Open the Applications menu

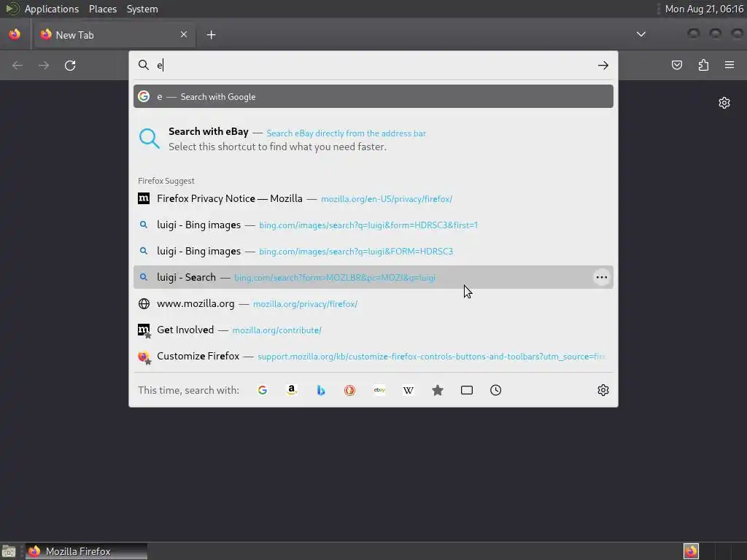tap(52, 9)
